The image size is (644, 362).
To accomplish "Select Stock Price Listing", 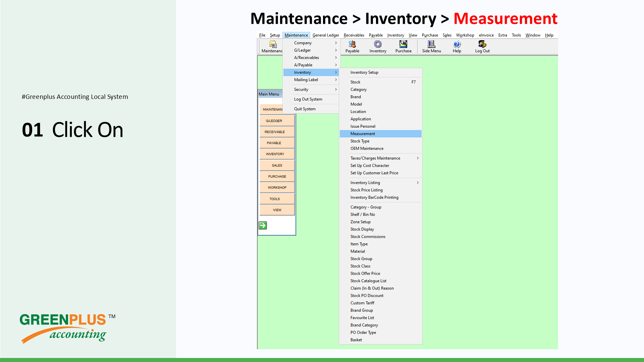I will 381,190.
